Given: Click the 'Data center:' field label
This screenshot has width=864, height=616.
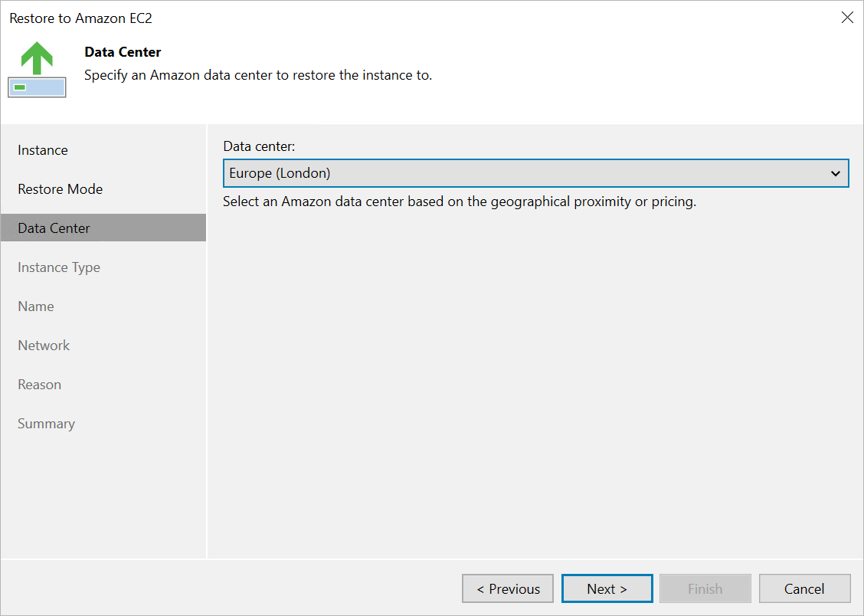Looking at the screenshot, I should click(258, 146).
